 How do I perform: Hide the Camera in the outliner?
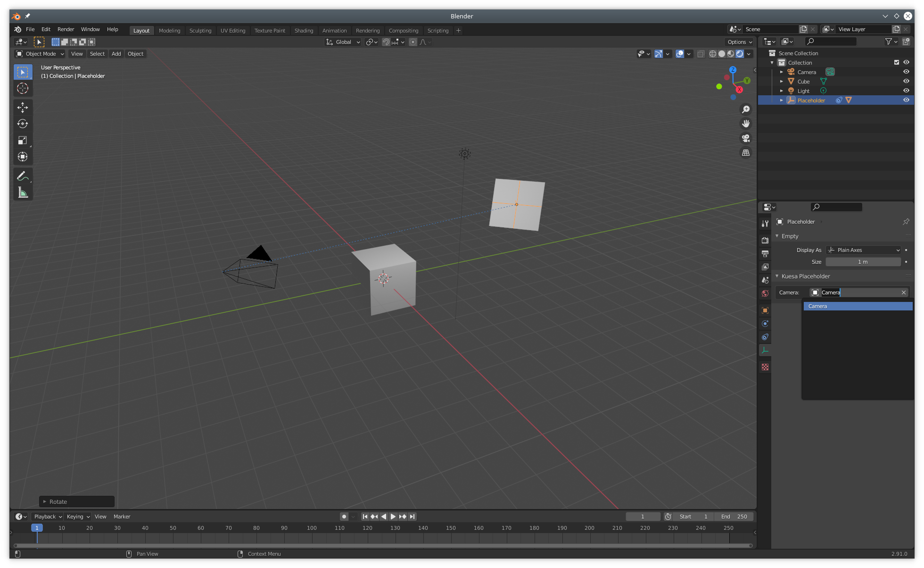906,72
